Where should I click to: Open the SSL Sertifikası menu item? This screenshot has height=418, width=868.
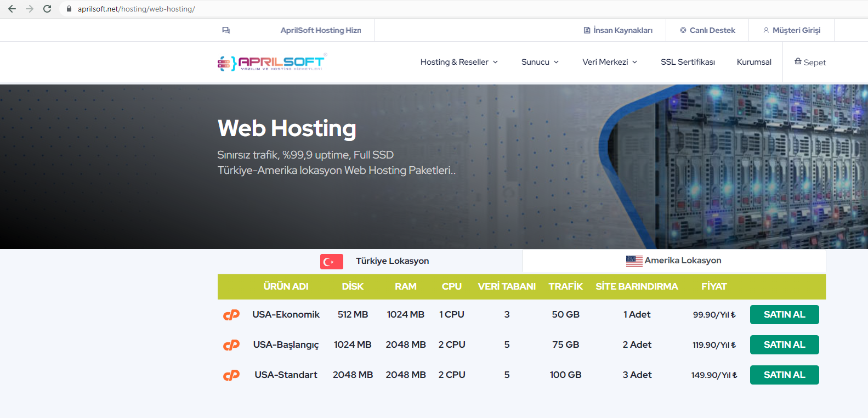[x=688, y=62]
